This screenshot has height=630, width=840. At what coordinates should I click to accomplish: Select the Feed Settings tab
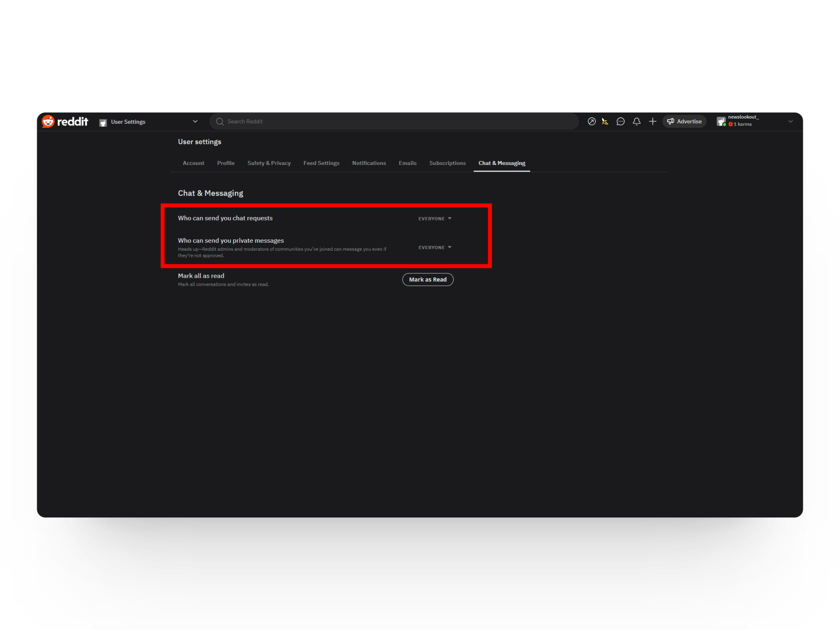pyautogui.click(x=321, y=163)
